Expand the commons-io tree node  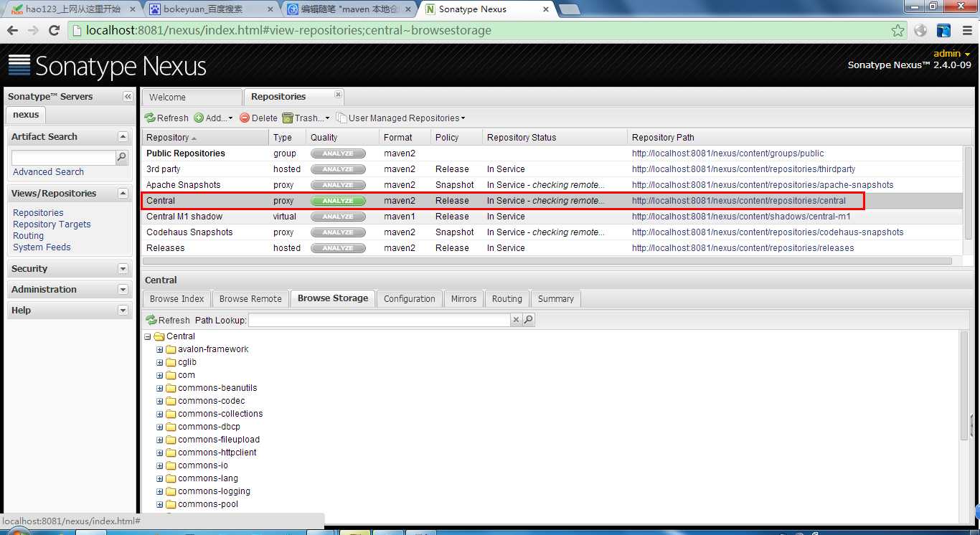(160, 465)
